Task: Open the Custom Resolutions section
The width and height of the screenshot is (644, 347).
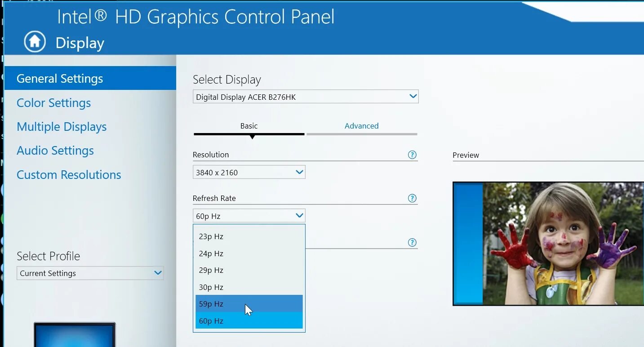Action: pos(69,175)
